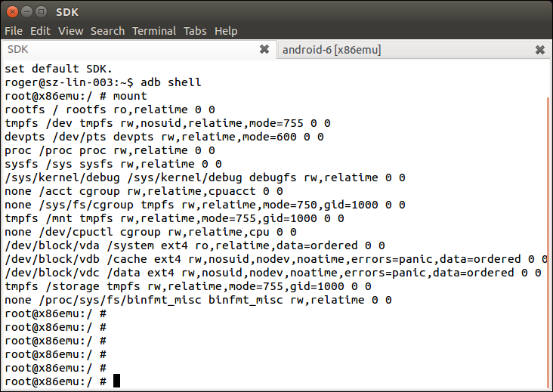Click the terminal vertical scrollbar

548,243
